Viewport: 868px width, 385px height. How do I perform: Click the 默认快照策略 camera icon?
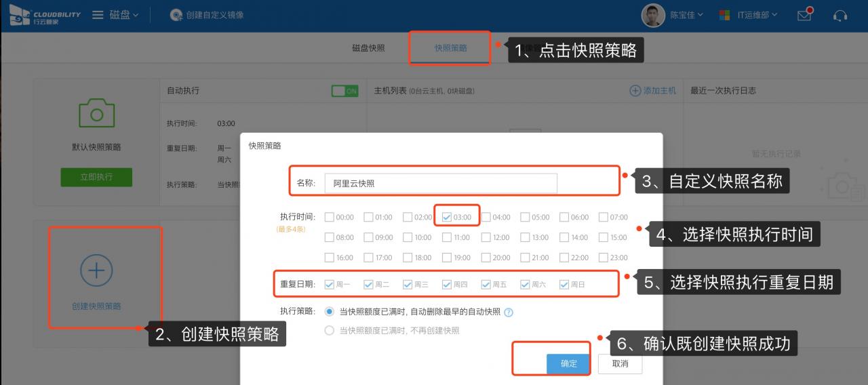click(x=96, y=113)
